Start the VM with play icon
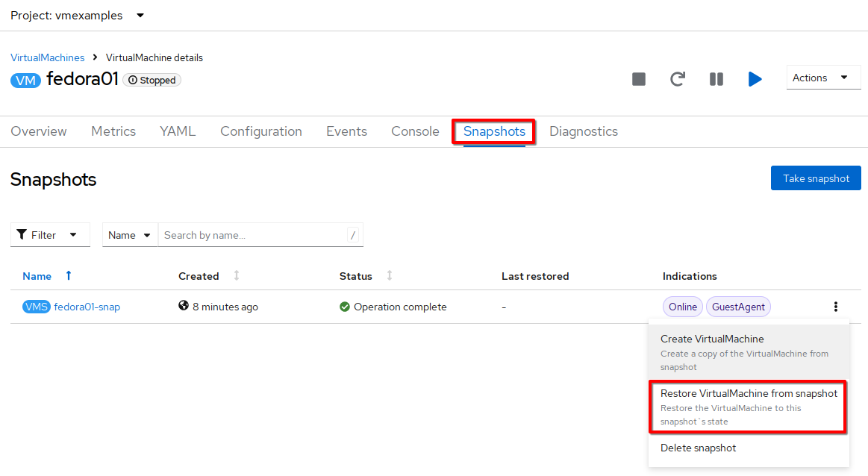Image resolution: width=868 pixels, height=476 pixels. (755, 79)
